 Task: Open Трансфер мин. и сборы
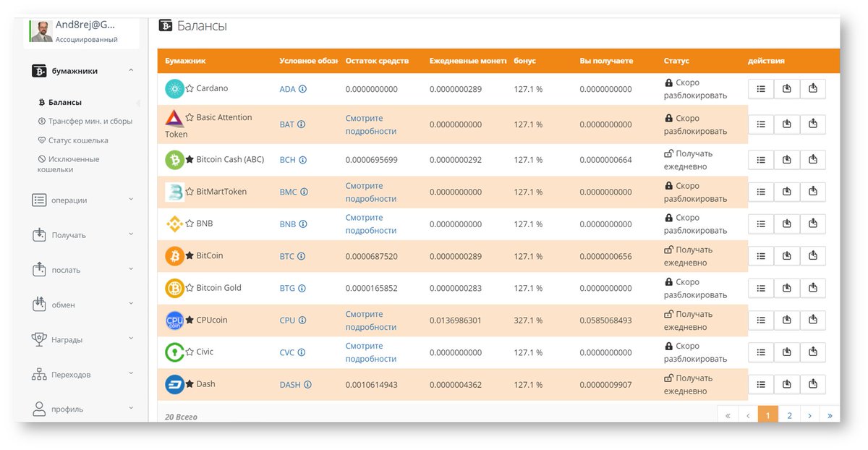tap(85, 122)
